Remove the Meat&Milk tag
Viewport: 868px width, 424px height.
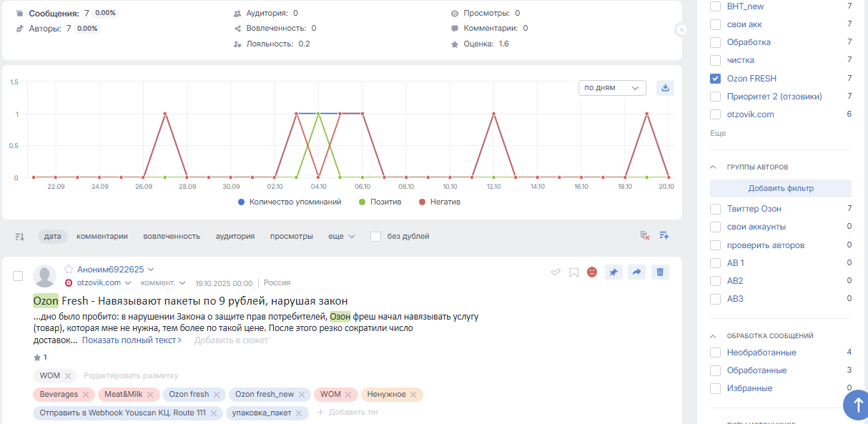click(x=151, y=395)
